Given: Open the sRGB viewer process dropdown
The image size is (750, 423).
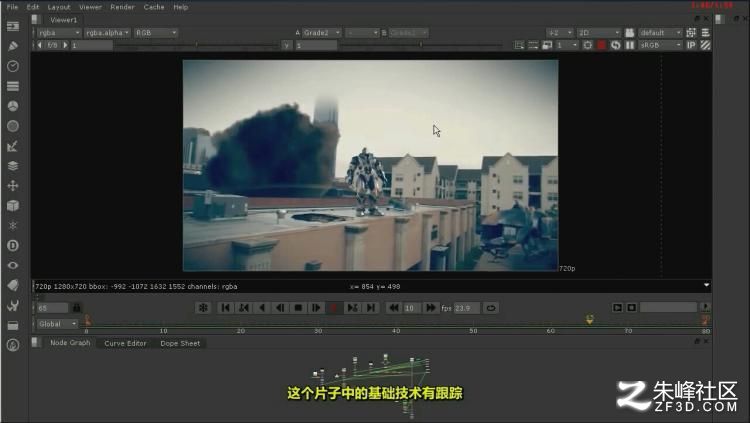Looking at the screenshot, I should (x=661, y=45).
